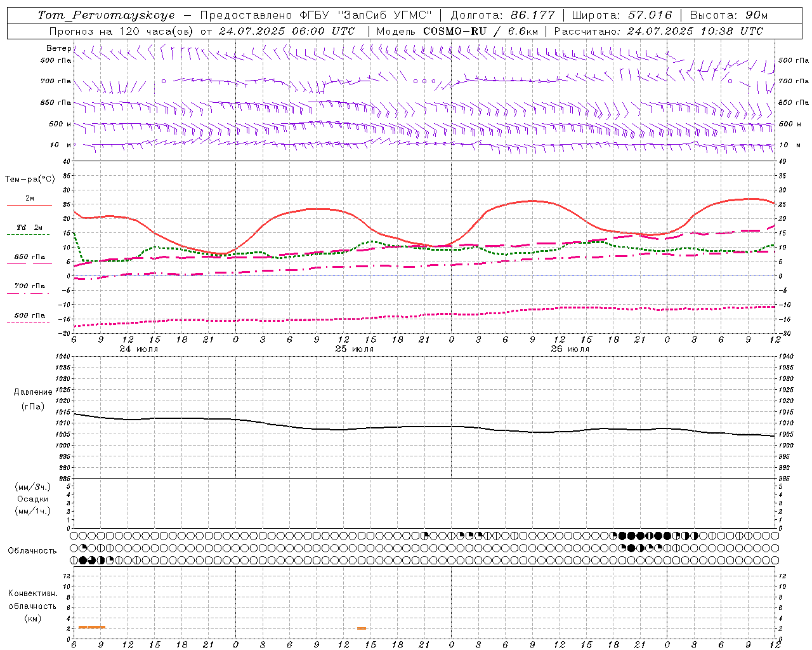
Task: Click the Давление pressure section label
Action: coord(33,392)
